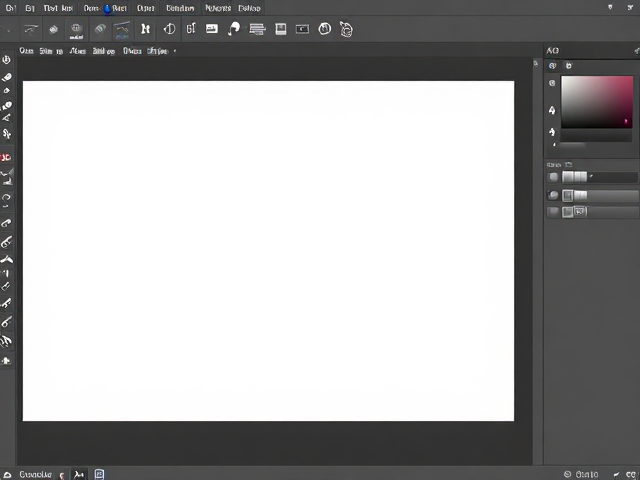Click the round icon in status bar right side
The image size is (640, 480).
(x=567, y=474)
